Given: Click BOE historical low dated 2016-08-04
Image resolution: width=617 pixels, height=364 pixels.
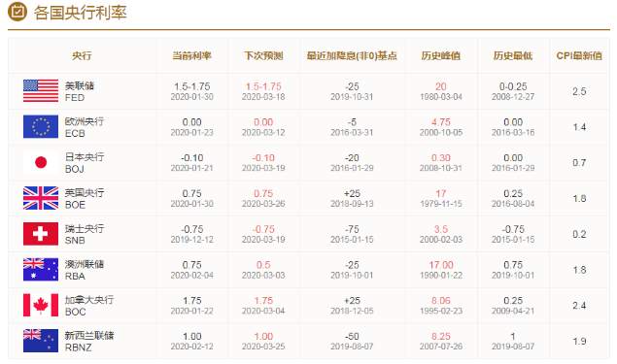Looking at the screenshot, I should click(x=513, y=199).
